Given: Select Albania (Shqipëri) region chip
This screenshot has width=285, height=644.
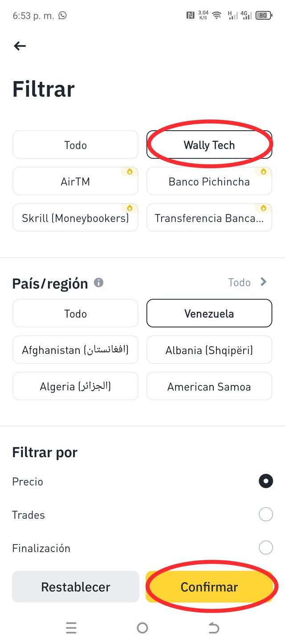Looking at the screenshot, I should point(209,350).
